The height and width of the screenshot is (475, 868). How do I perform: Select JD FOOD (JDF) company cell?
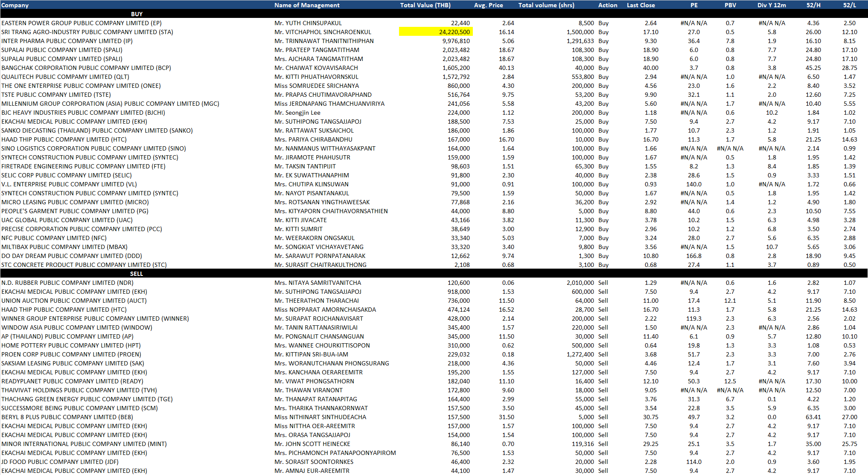point(60,462)
